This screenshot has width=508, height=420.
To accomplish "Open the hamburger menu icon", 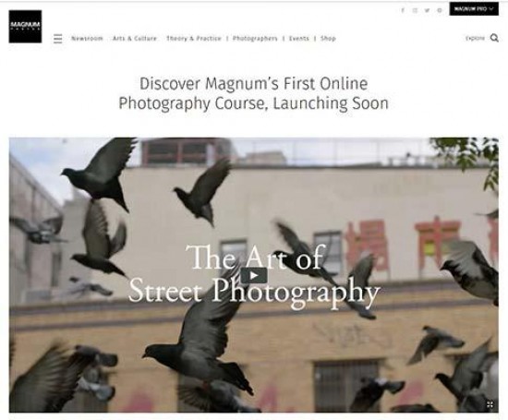I will [x=57, y=39].
